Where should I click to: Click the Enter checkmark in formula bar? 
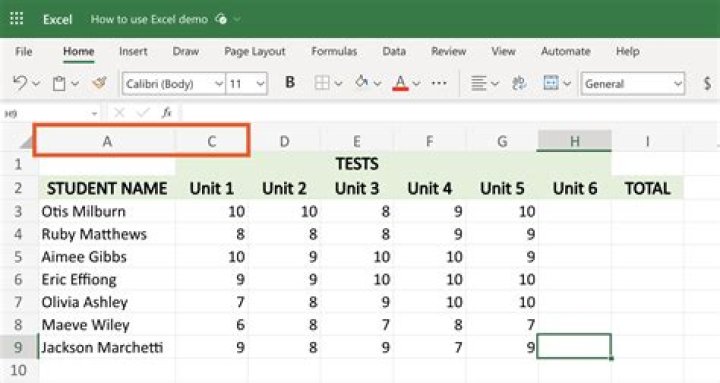click(143, 113)
